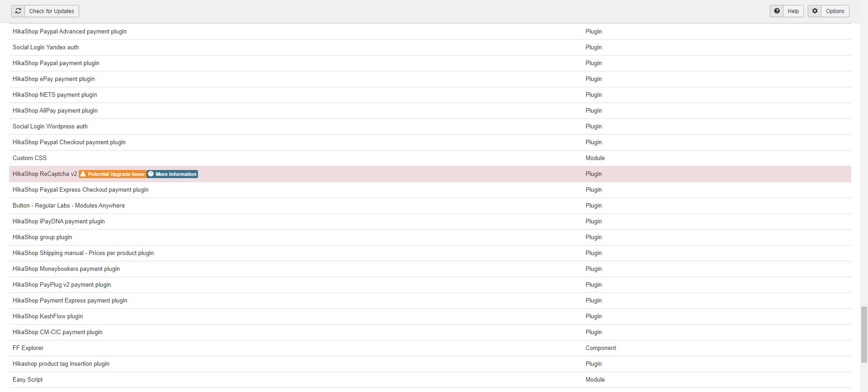Click Social Login Wordpress auth name
The width and height of the screenshot is (868, 392).
[50, 127]
